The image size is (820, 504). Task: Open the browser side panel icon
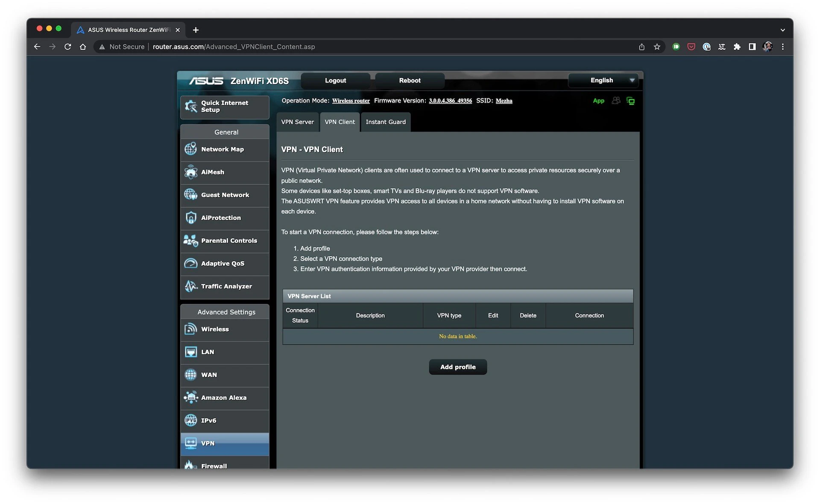click(x=752, y=47)
